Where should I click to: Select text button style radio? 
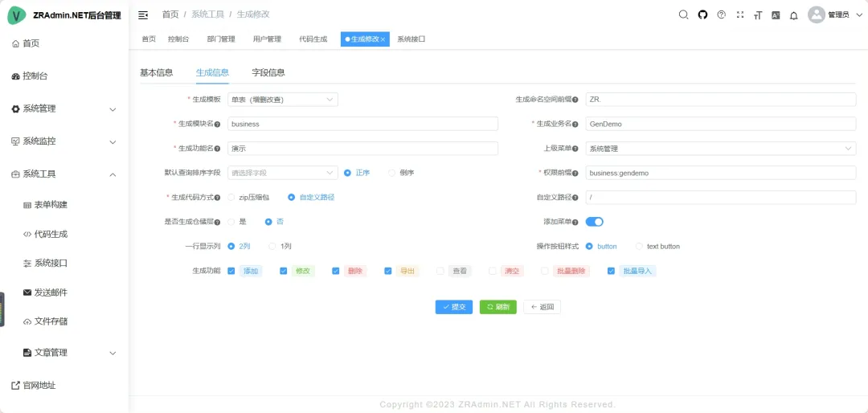click(640, 247)
